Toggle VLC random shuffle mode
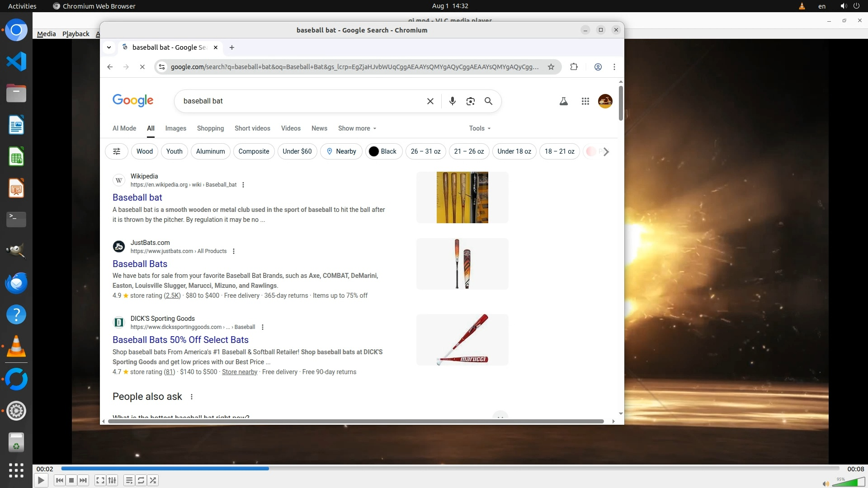 coord(153,480)
